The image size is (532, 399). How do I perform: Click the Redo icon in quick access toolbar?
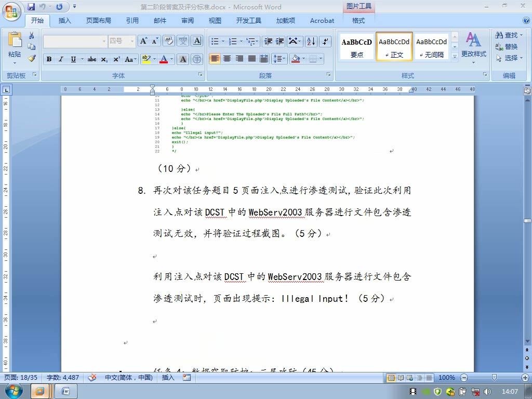(59, 6)
